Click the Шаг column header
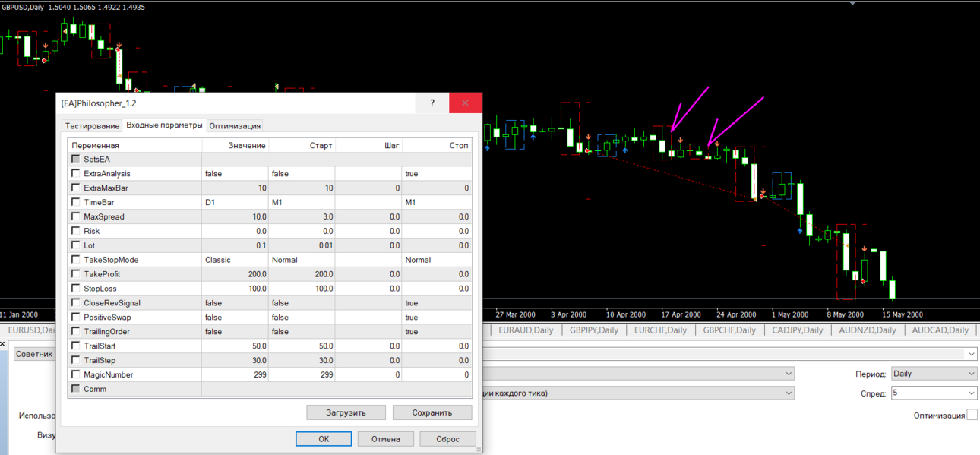 point(369,145)
